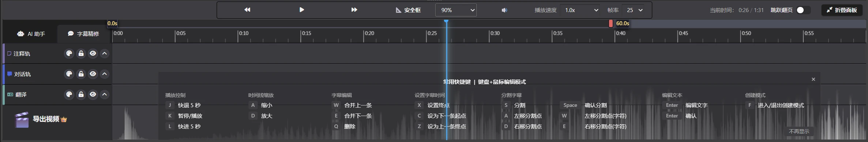The image size is (868, 142).
Task: Click the Space 确认分割 hint
Action: click(583, 105)
